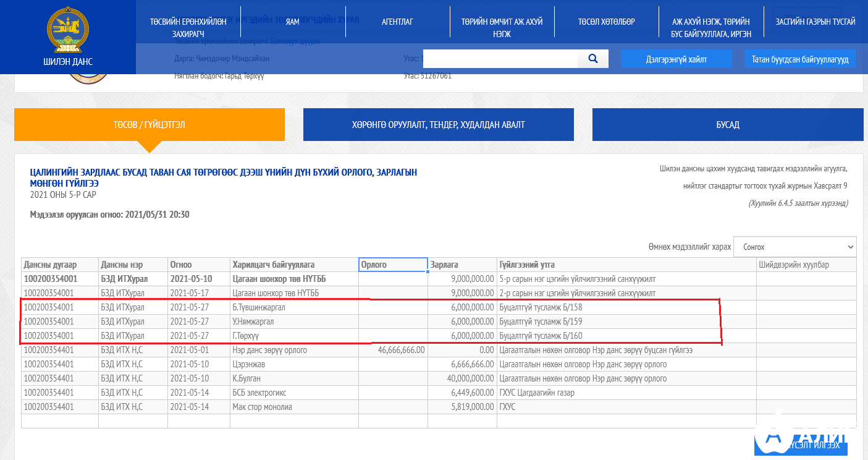Select cell Буцалтгүй тусламж Б/160
The height and width of the screenshot is (460, 868).
click(627, 336)
